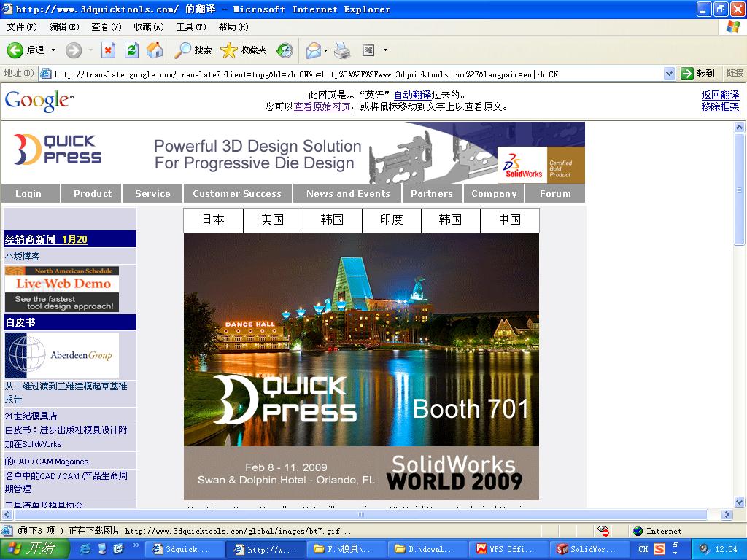Click the 自动翻译 link
Screen dimensions: 747x560
(x=413, y=95)
